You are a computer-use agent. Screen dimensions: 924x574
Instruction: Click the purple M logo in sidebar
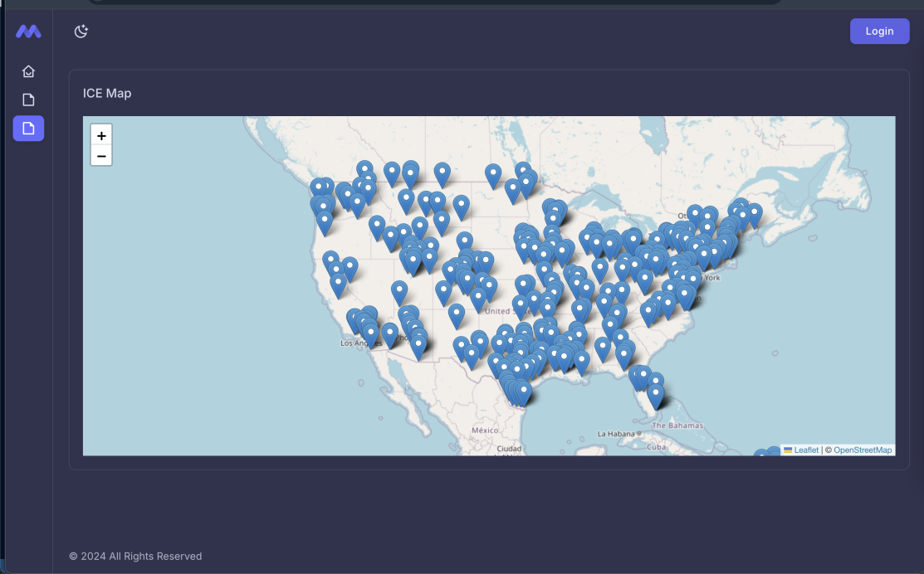28,32
